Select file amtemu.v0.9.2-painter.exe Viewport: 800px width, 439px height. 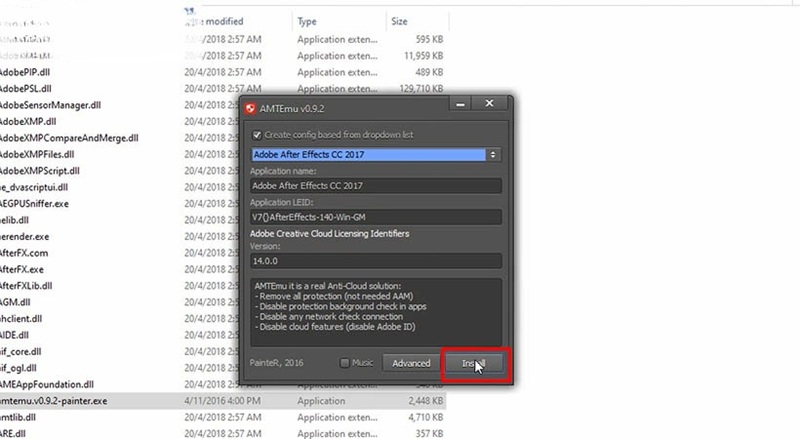[53, 401]
